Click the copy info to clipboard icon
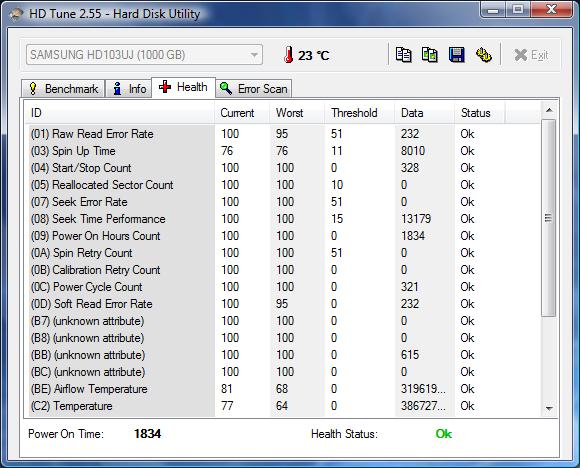The image size is (580, 468). click(x=403, y=55)
